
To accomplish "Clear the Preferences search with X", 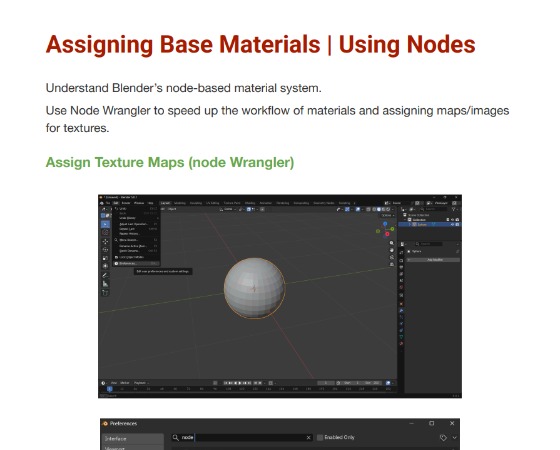I will point(309,438).
